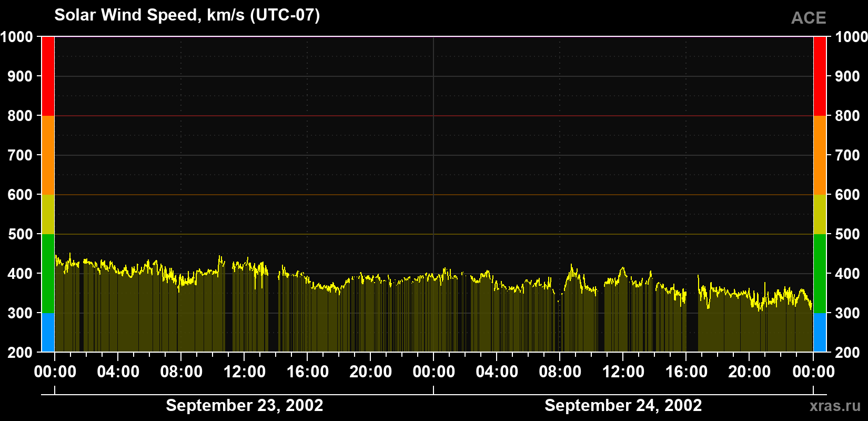Click the yellow band on the left scale
Image resolution: width=868 pixels, height=421 pixels.
(48, 214)
